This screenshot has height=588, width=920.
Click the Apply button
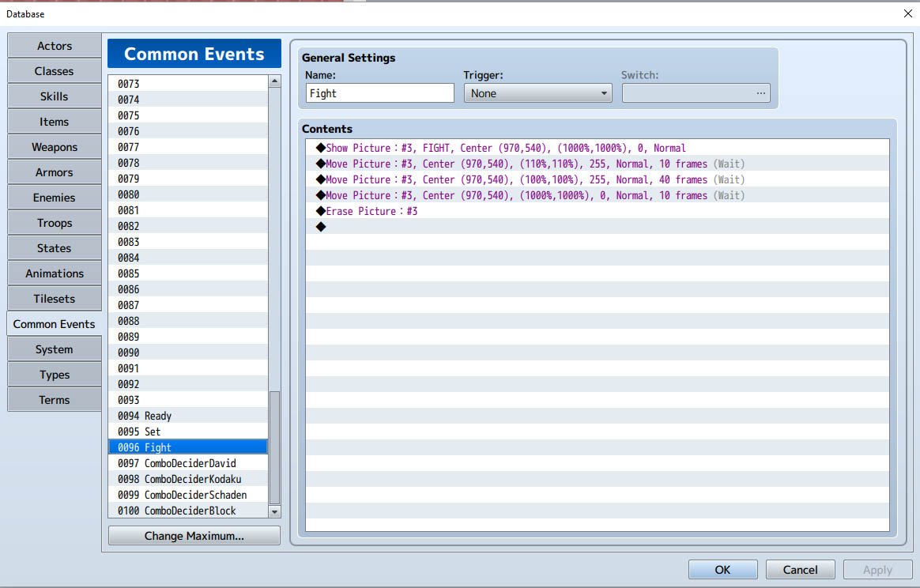[877, 570]
